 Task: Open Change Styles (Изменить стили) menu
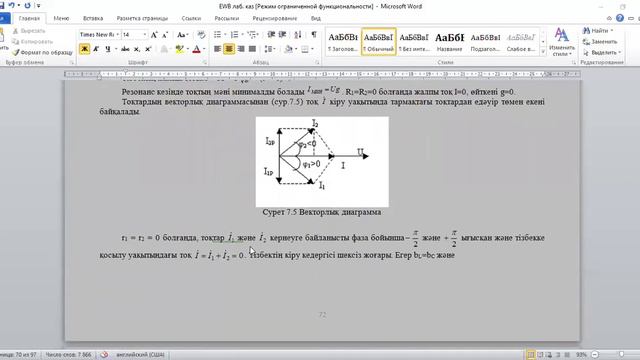click(x=562, y=42)
